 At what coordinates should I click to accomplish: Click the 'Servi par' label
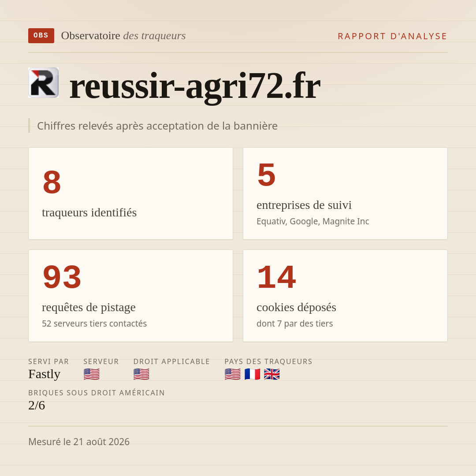pos(48,361)
